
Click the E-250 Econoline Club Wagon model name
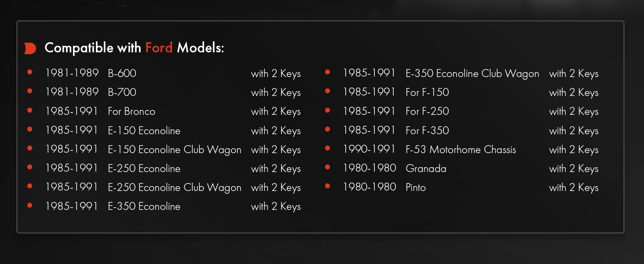(174, 187)
